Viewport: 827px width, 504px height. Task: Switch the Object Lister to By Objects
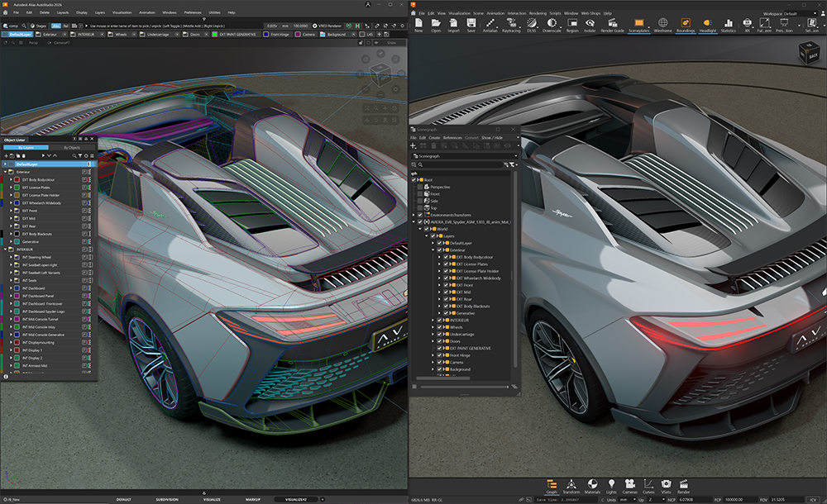(x=72, y=147)
